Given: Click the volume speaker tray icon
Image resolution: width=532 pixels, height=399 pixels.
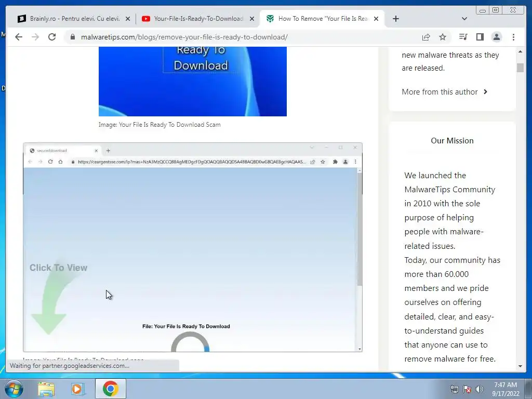Looking at the screenshot, I should pyautogui.click(x=480, y=389).
